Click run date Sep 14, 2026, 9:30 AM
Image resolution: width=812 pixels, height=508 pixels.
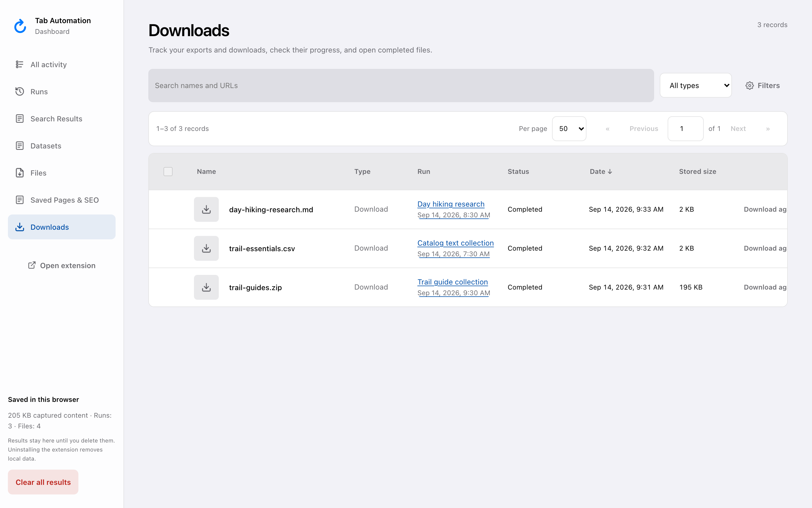tap(454, 293)
